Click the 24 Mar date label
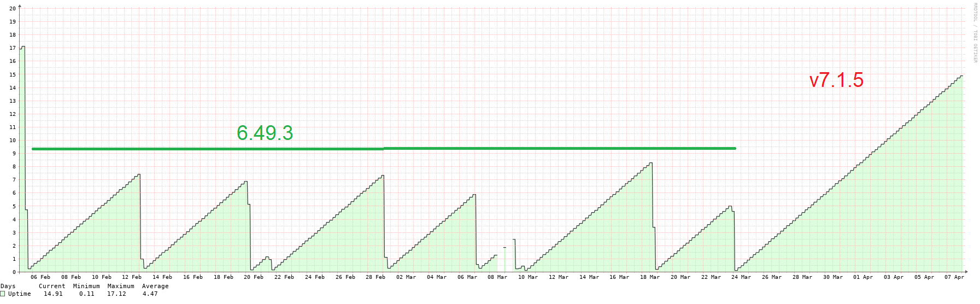 (741, 277)
